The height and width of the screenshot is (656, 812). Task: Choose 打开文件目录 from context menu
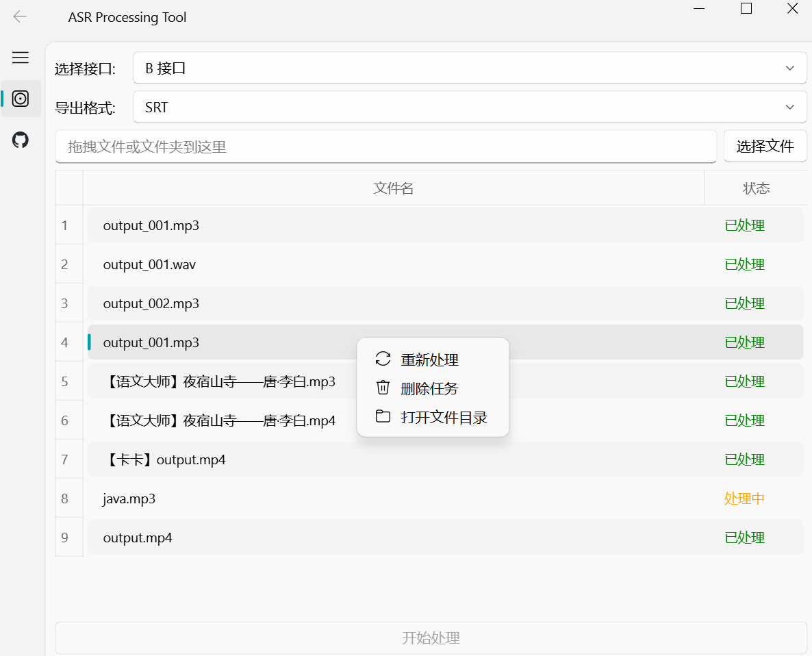tap(433, 417)
